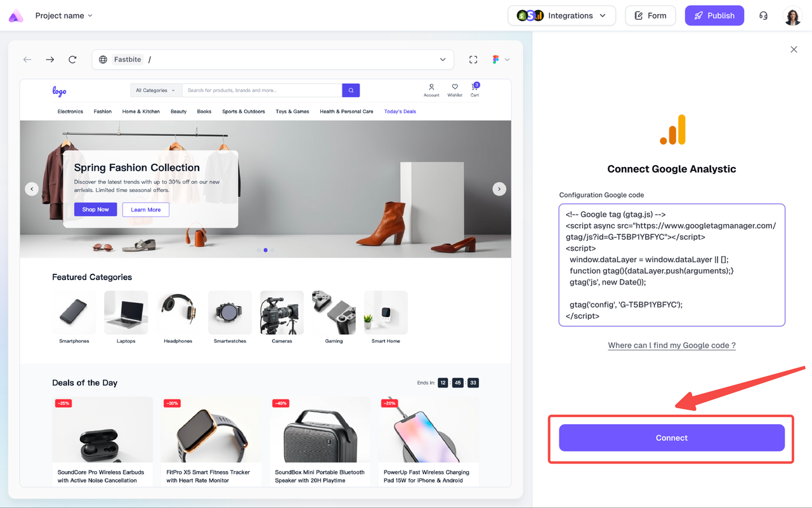Click the Learn More button

(x=146, y=210)
